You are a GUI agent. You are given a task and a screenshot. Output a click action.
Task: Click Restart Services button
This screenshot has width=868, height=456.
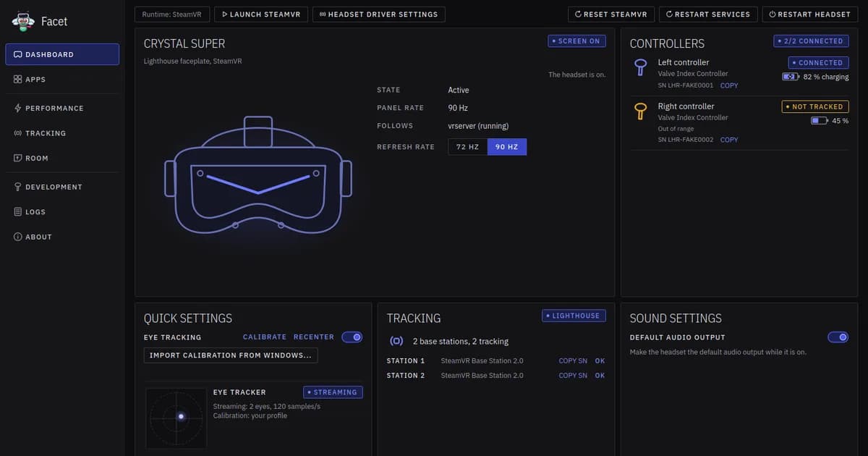coord(709,14)
